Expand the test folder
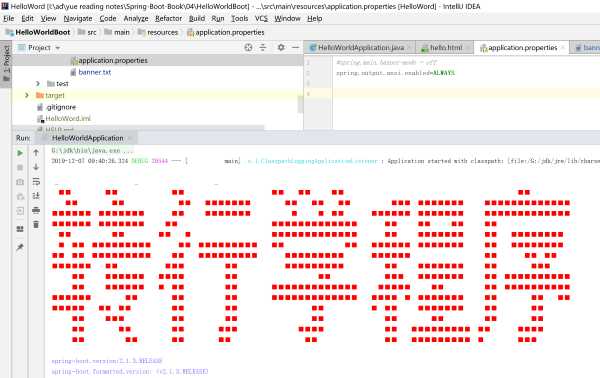The height and width of the screenshot is (378, 600). [38, 83]
